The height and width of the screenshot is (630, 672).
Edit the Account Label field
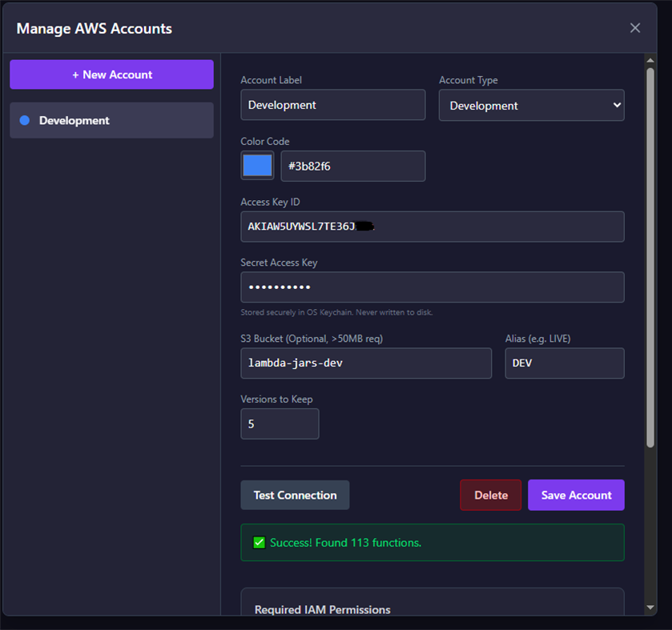pos(332,105)
